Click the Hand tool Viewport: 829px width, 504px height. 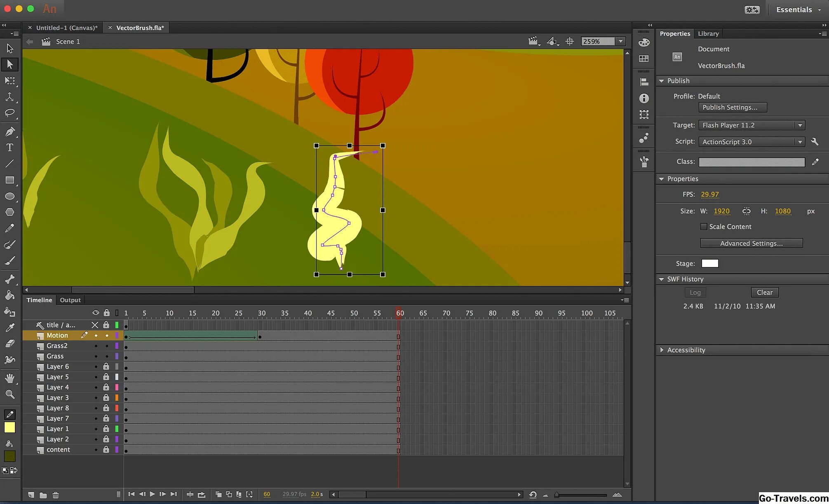(x=10, y=378)
